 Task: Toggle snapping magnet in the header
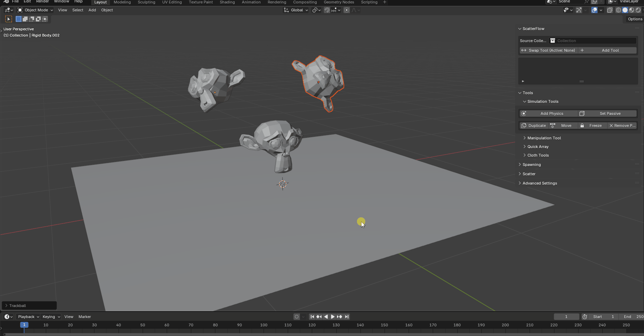click(327, 10)
